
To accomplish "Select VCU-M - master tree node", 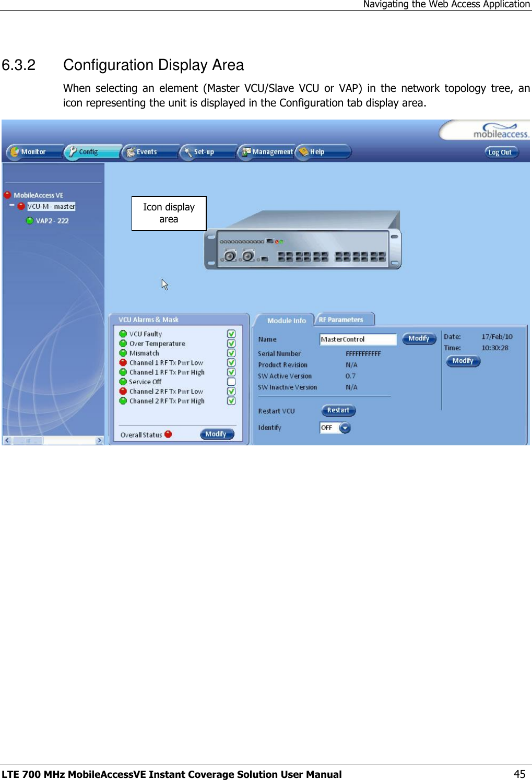I will click(x=51, y=206).
